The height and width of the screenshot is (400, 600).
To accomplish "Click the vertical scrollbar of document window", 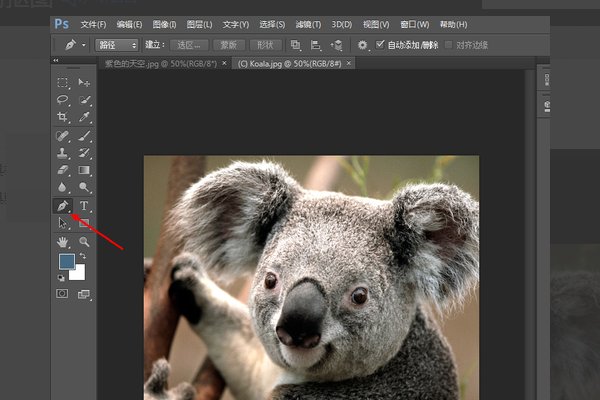I will coord(530,234).
